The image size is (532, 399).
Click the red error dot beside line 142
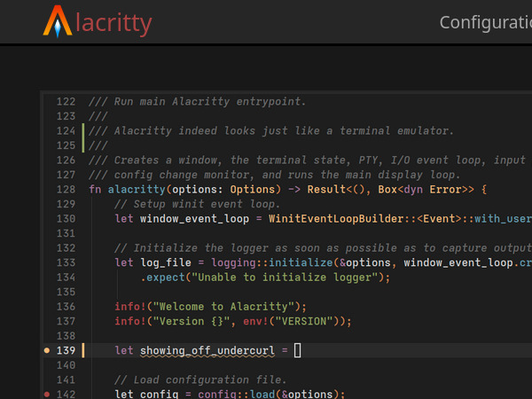pyautogui.click(x=47, y=394)
